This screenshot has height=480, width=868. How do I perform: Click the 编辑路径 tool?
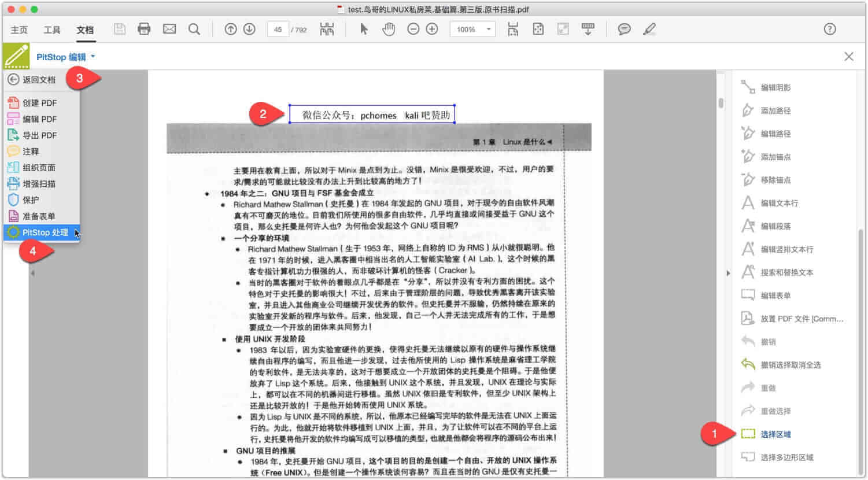[766, 134]
